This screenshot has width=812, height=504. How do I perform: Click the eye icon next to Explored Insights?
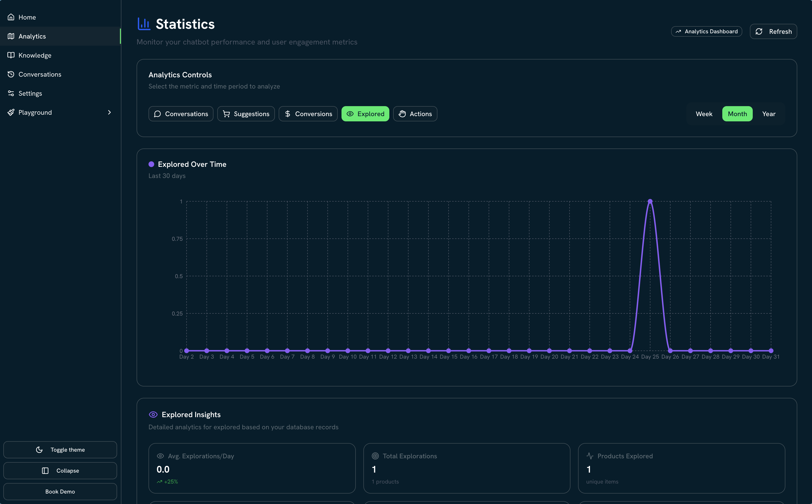click(x=153, y=414)
